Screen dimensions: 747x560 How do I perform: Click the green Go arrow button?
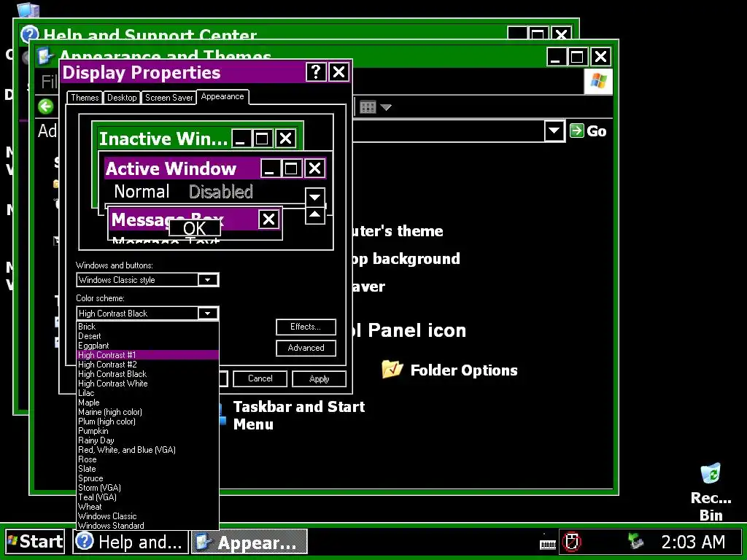[x=576, y=131]
